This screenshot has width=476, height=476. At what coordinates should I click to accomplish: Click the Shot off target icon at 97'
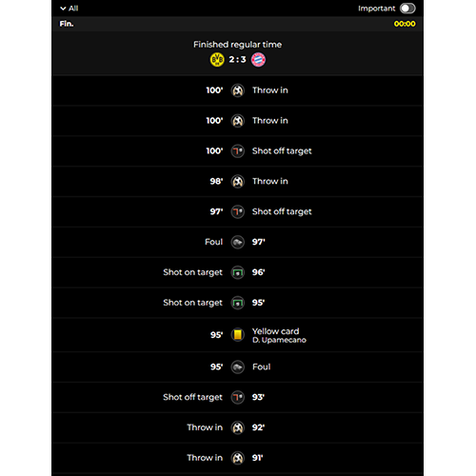(238, 211)
